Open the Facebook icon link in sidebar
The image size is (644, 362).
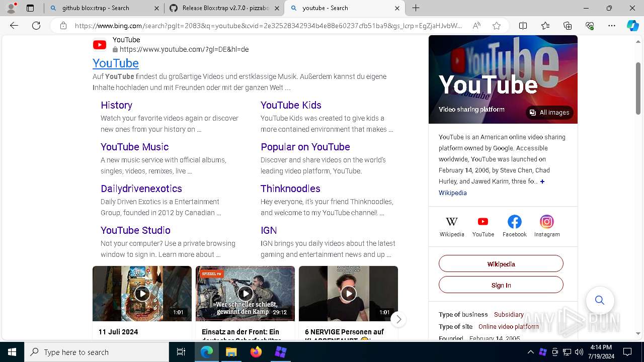click(x=514, y=227)
